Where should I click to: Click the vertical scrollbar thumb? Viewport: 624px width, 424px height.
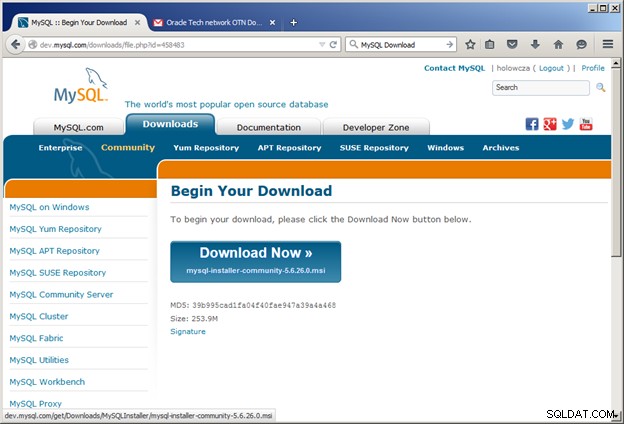[x=616, y=161]
